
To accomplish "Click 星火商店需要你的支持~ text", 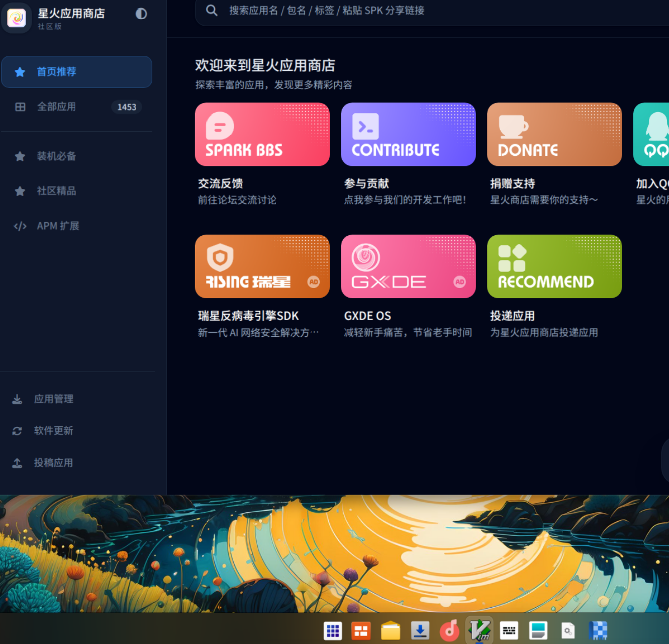I will pos(544,200).
